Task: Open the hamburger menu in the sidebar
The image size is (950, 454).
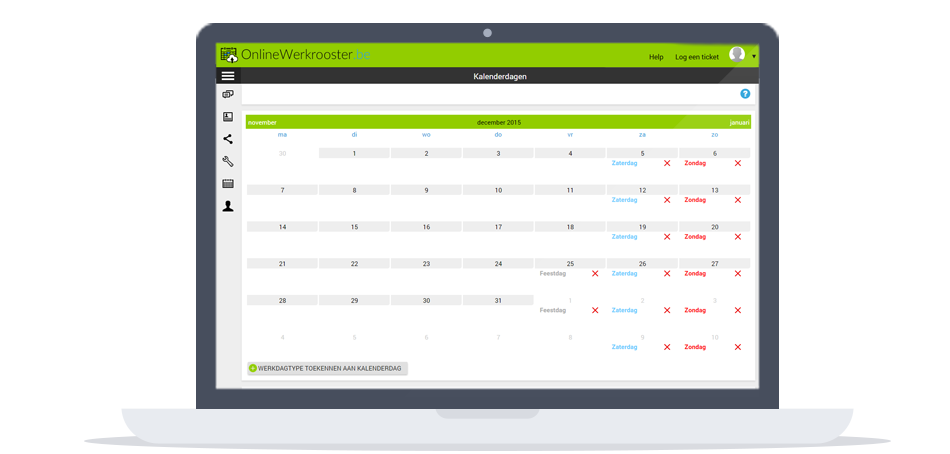Action: coord(228,76)
